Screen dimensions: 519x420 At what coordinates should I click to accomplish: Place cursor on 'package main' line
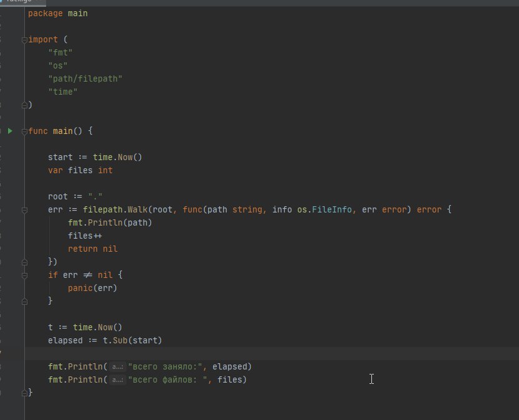[58, 13]
